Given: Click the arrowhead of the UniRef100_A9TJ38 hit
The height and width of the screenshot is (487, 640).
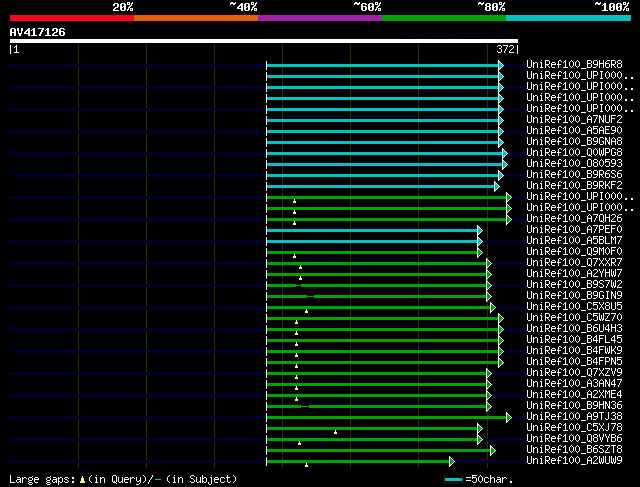Looking at the screenshot, I should [508, 417].
